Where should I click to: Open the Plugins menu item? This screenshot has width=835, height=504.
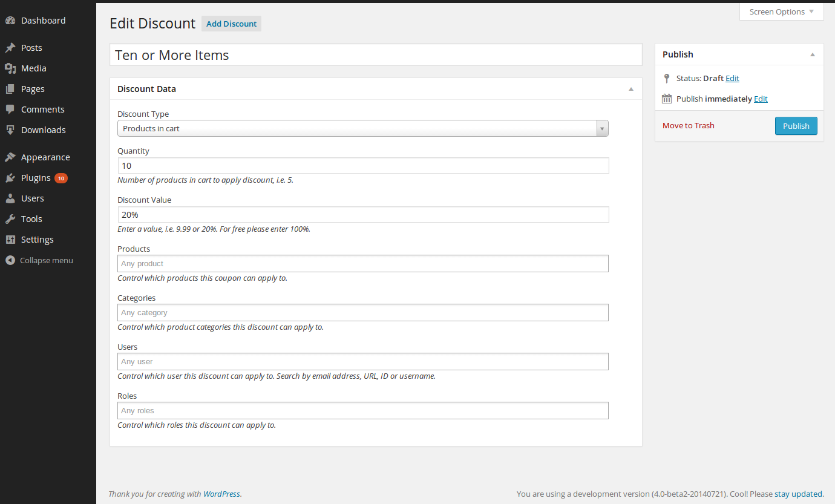[x=36, y=178]
